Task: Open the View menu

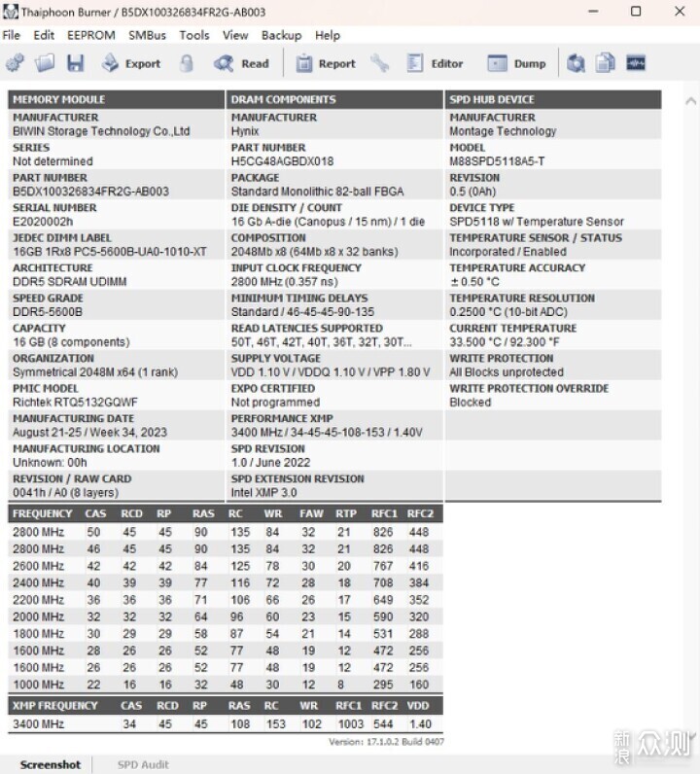Action: pos(235,35)
